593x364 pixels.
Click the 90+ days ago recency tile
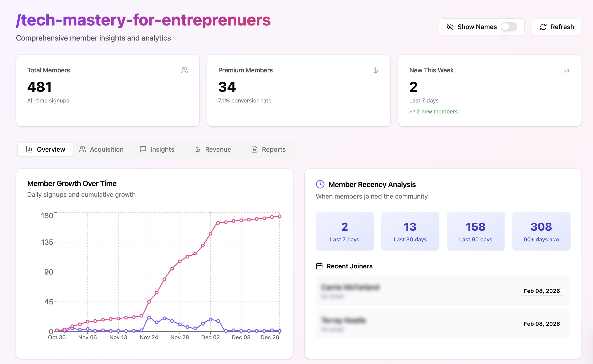pos(541,231)
